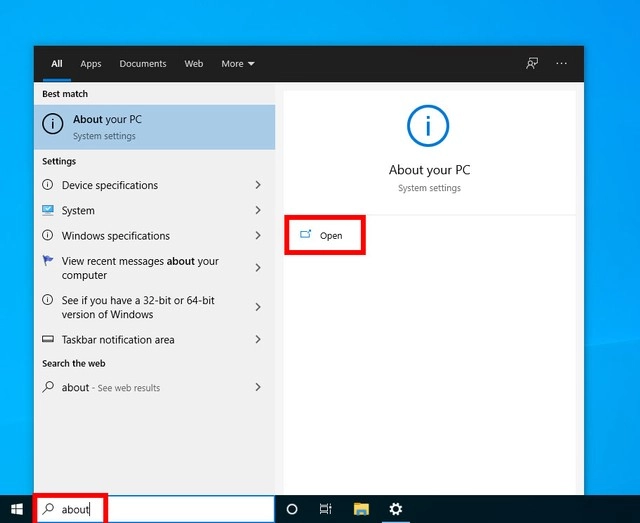Click the info icon next to Device specifications
The height and width of the screenshot is (523, 640).
click(x=48, y=185)
